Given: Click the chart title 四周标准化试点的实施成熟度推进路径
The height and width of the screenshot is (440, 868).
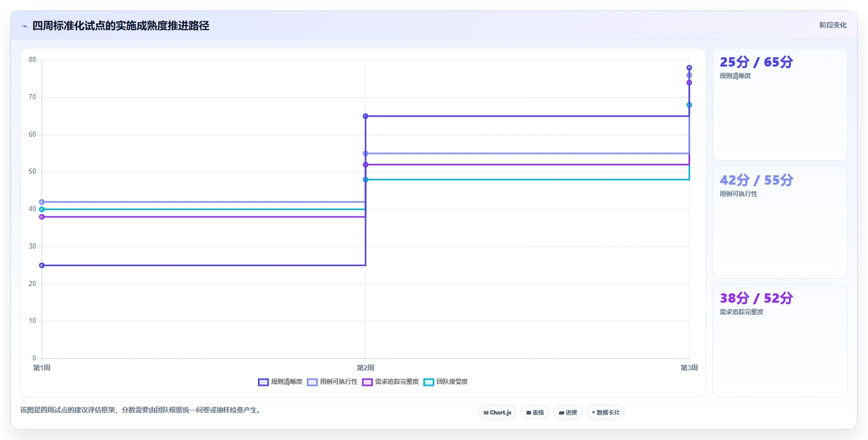Looking at the screenshot, I should [x=121, y=26].
